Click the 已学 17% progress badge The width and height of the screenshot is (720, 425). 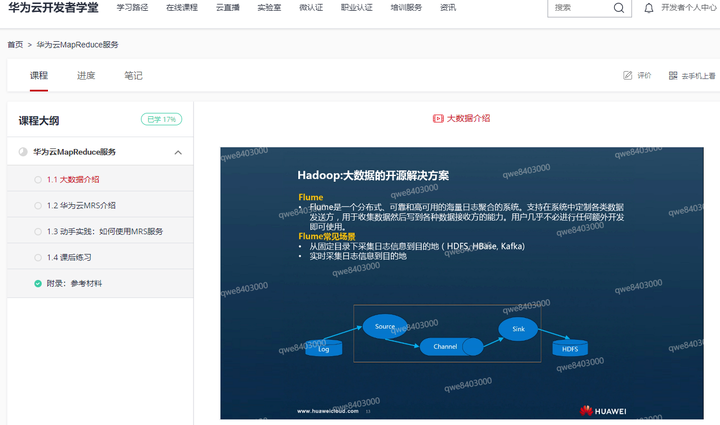pyautogui.click(x=161, y=119)
